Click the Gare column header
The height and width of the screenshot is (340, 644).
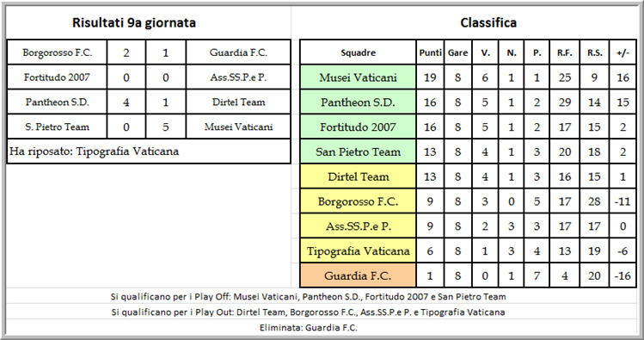(458, 53)
